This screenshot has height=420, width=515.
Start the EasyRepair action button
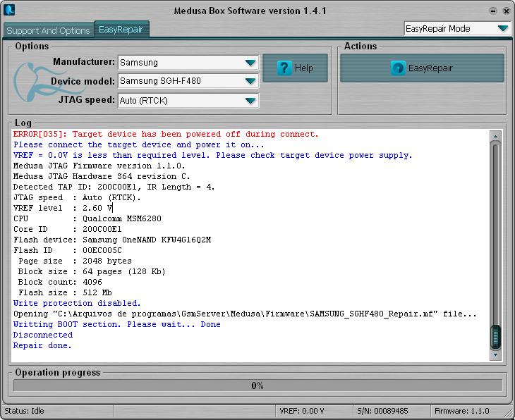coord(422,68)
